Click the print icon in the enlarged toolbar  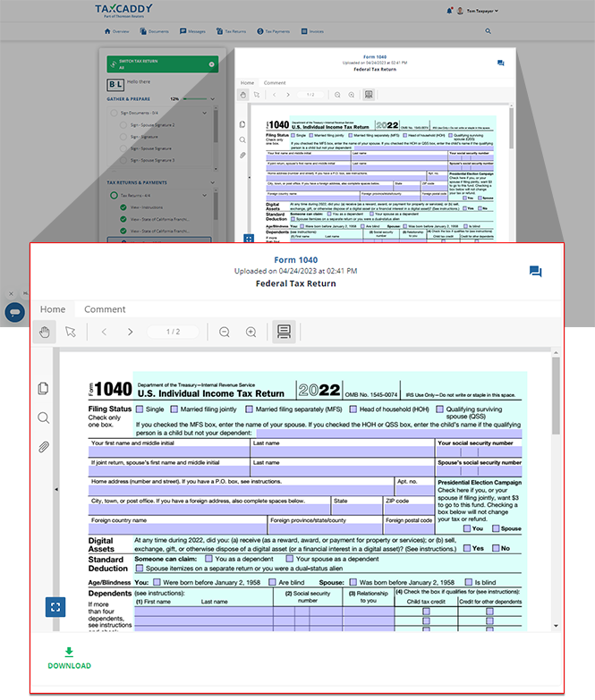coord(284,332)
